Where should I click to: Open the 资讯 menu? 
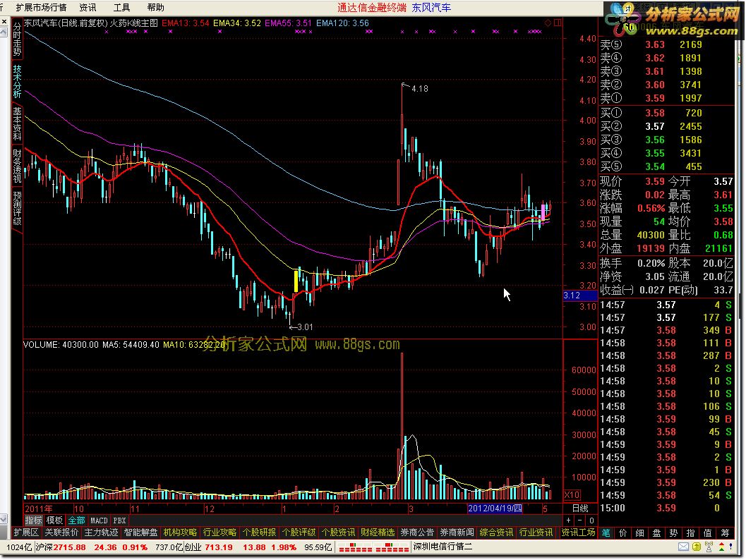88,8
